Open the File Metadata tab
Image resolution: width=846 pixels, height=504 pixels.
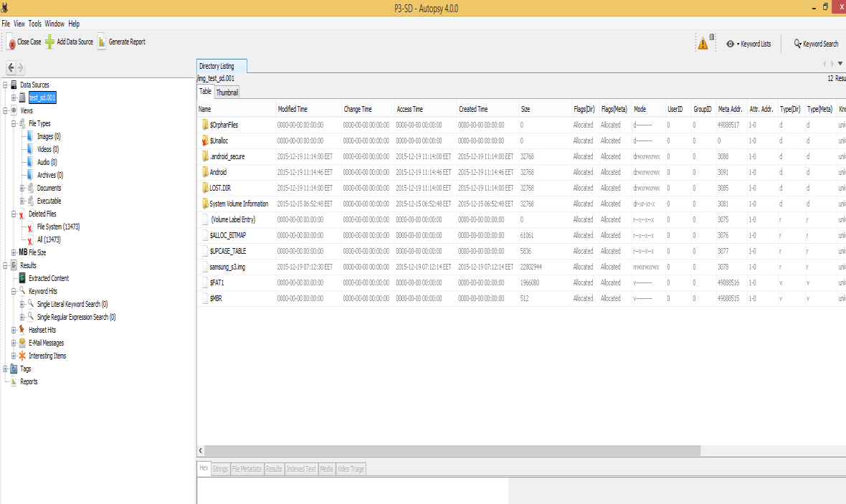click(x=247, y=469)
